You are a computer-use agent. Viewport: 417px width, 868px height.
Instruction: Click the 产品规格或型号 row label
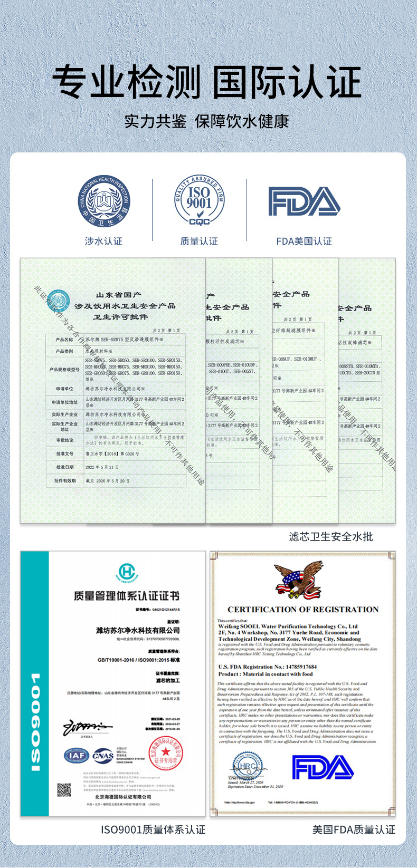[x=64, y=370]
